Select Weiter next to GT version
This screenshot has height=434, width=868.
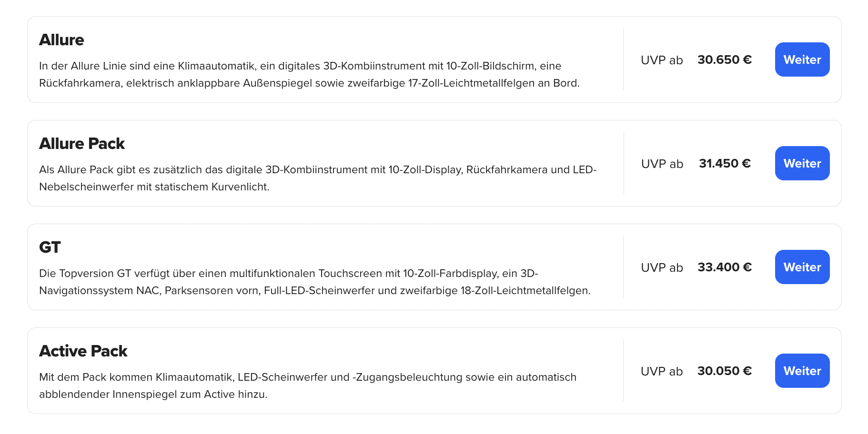click(x=802, y=267)
